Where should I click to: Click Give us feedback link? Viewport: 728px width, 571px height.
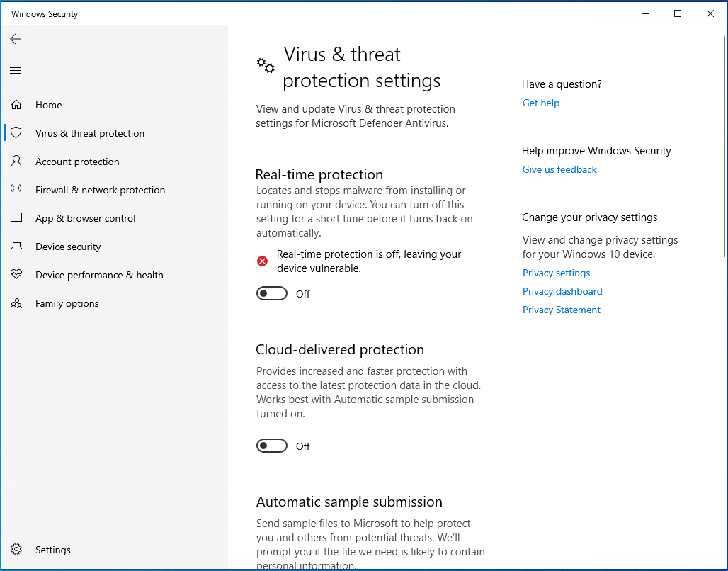click(559, 169)
